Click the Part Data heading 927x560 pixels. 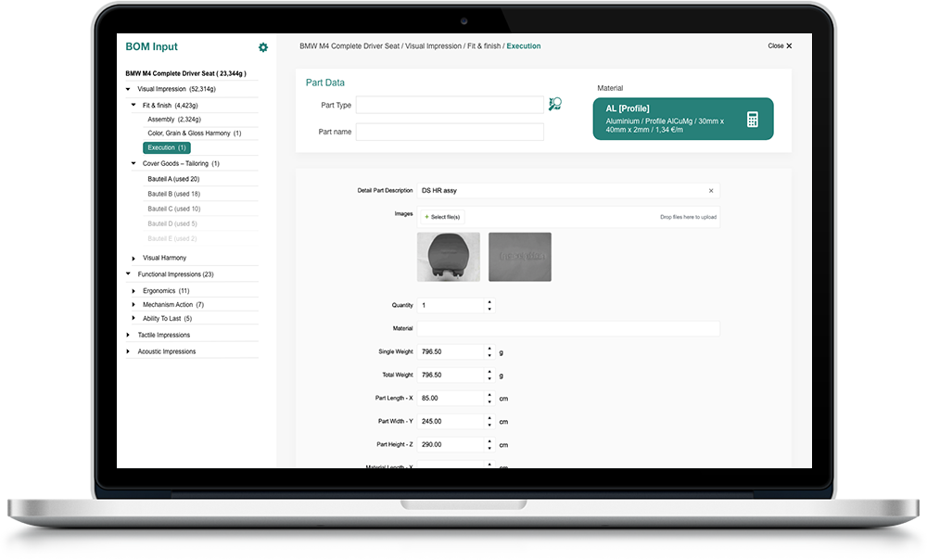pos(324,83)
